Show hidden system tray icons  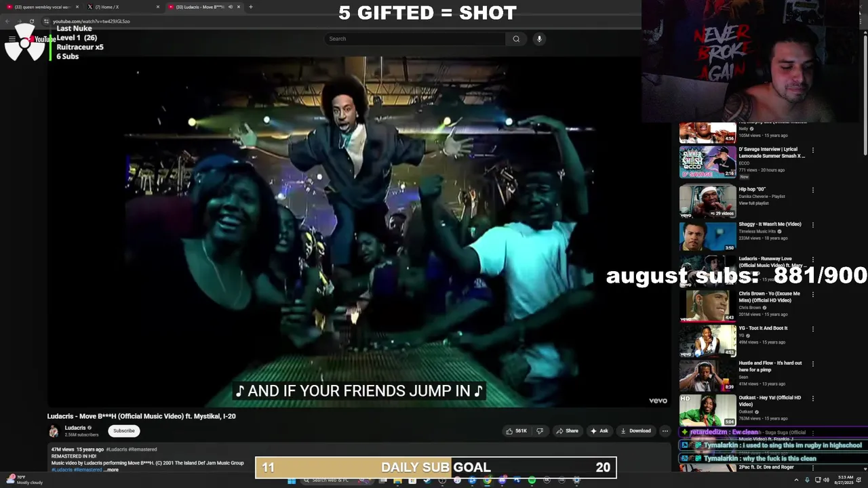point(796,481)
